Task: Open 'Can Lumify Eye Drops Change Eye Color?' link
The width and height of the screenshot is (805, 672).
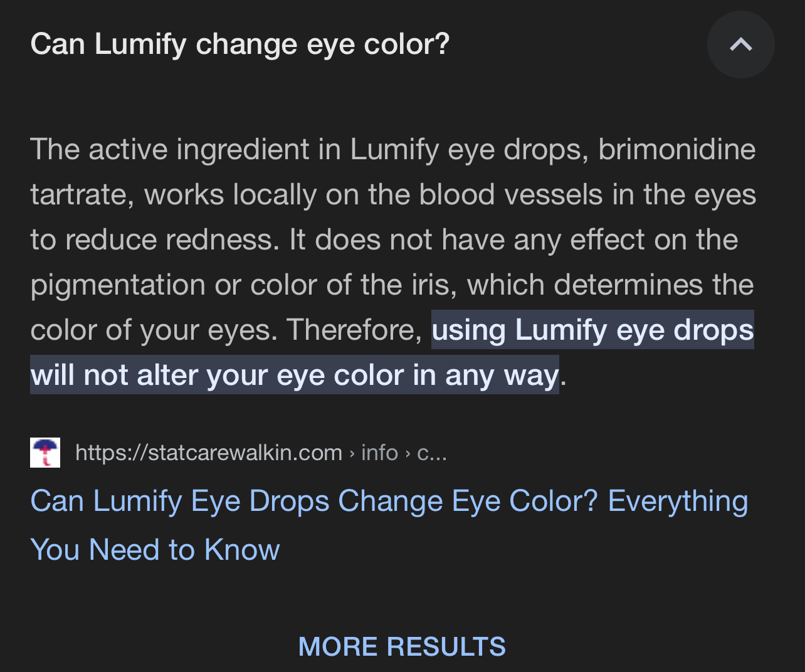Action: coord(314,501)
